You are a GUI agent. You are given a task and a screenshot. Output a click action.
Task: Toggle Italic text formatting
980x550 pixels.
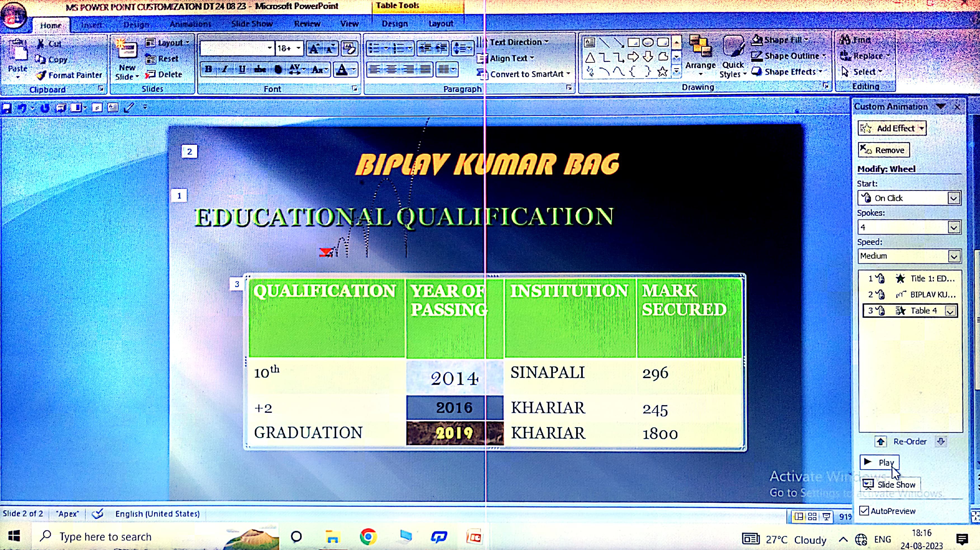tap(225, 69)
